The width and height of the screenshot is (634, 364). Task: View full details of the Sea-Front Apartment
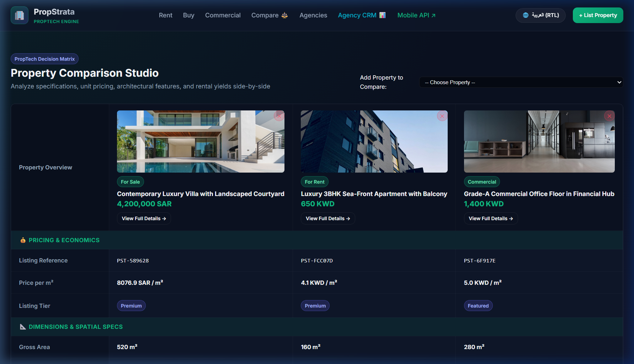[328, 218]
